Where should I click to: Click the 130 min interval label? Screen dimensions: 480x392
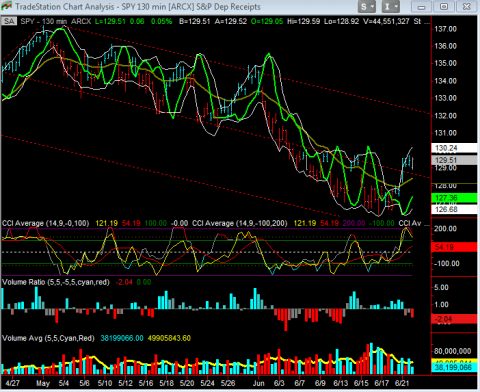pyautogui.click(x=54, y=21)
